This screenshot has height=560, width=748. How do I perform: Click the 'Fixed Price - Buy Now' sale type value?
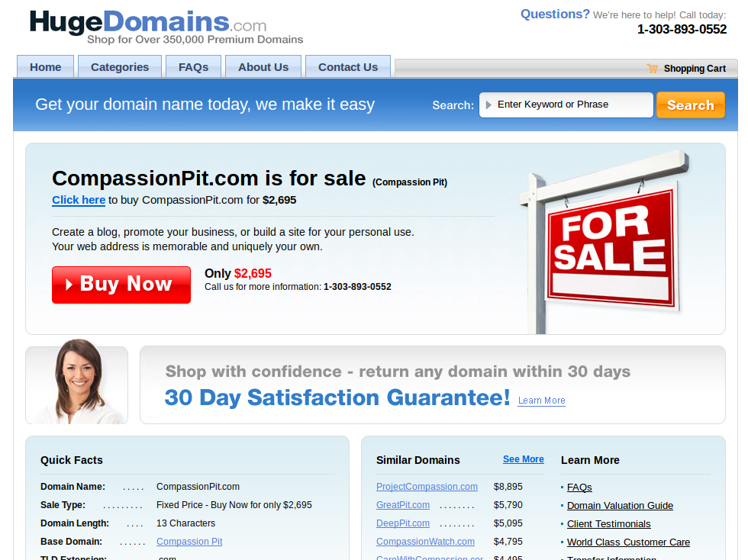[x=234, y=504]
